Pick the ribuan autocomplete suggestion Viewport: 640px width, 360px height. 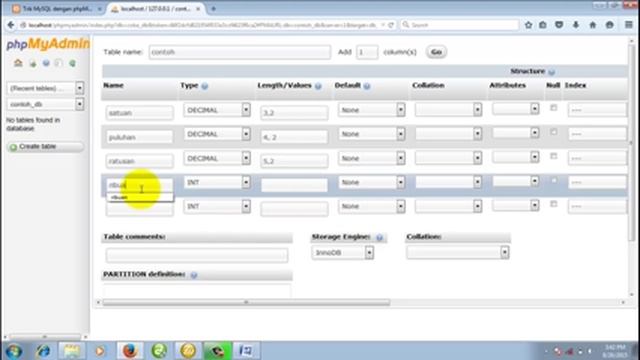(x=140, y=198)
